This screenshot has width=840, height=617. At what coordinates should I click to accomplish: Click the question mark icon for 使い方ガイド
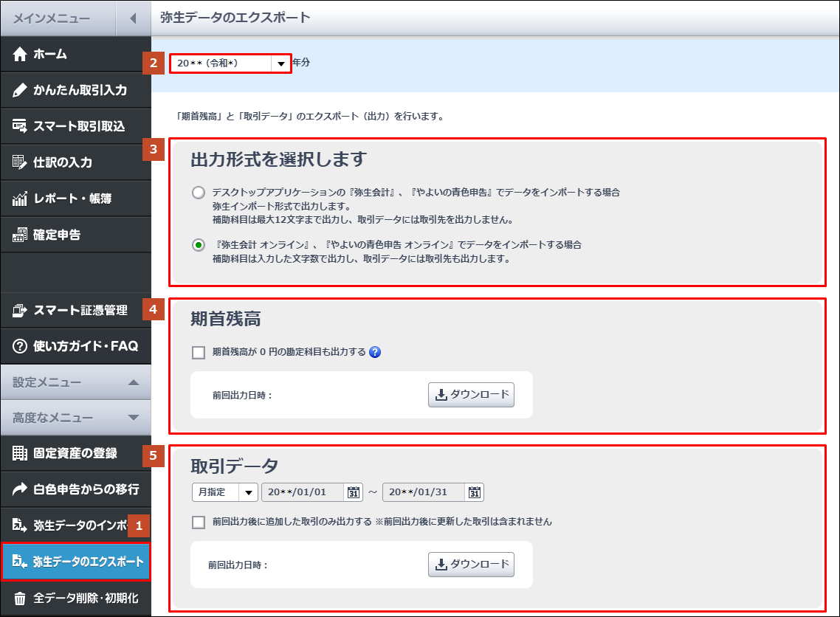[20, 347]
